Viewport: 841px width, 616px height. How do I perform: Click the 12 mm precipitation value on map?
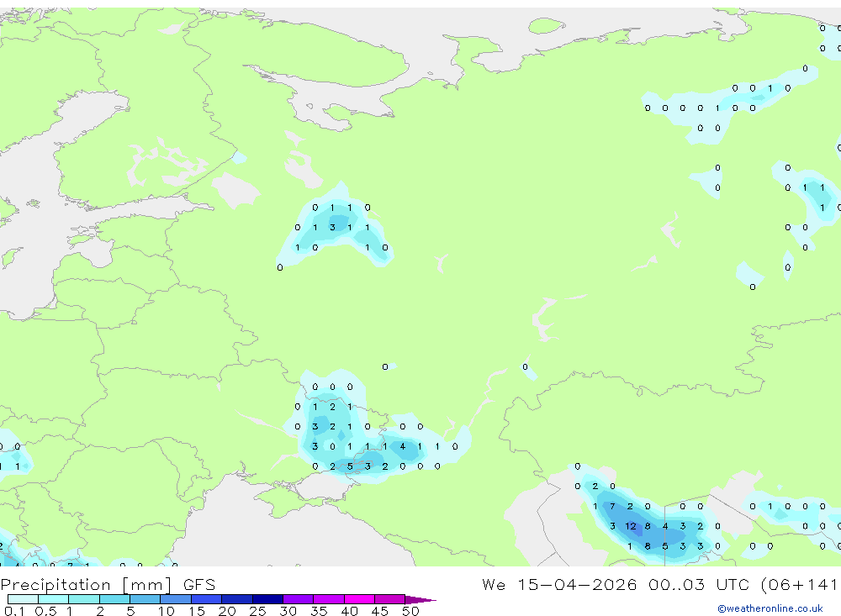[630, 526]
